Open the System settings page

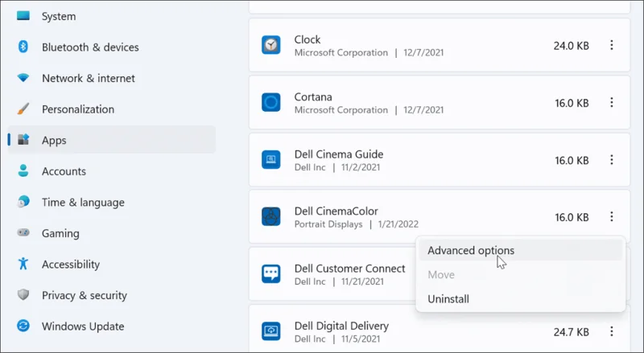(59, 16)
